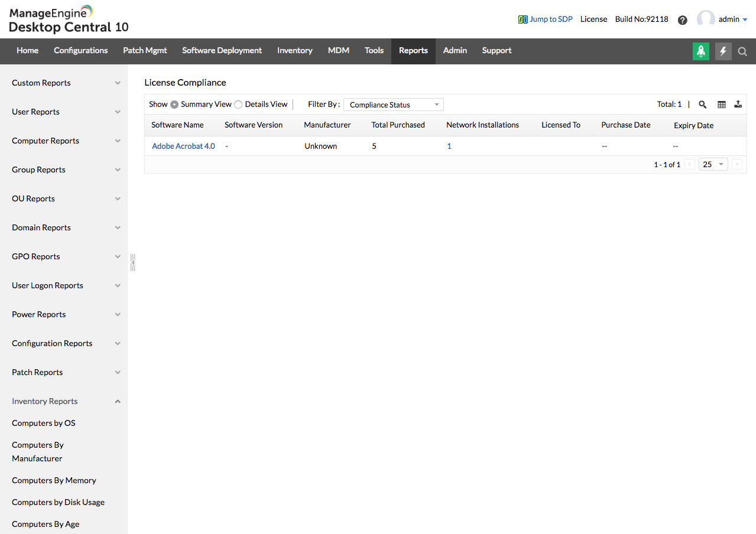Screen dimensions: 756x534
Task: Go to previous page arrow
Action: tap(690, 165)
